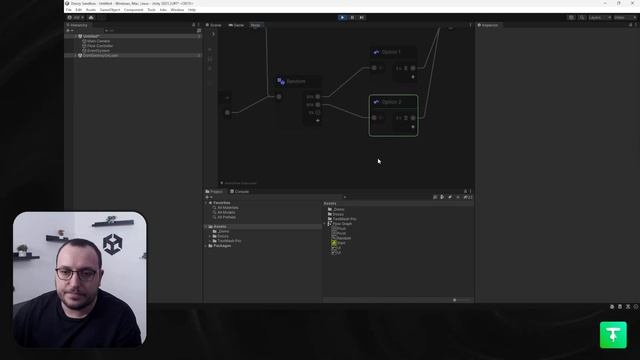The height and width of the screenshot is (360, 640).
Task: Click the Option 2 output port
Action: click(x=413, y=118)
